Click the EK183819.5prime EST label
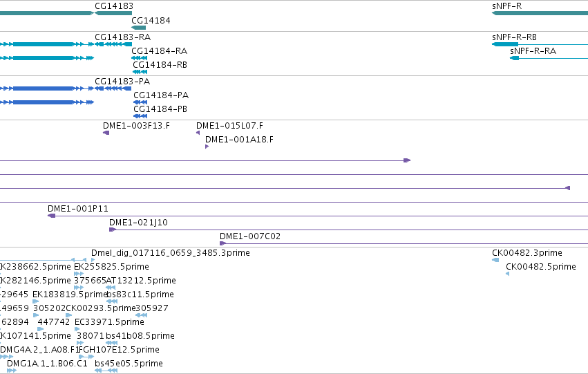The height and width of the screenshot is (374, 588). point(70,294)
